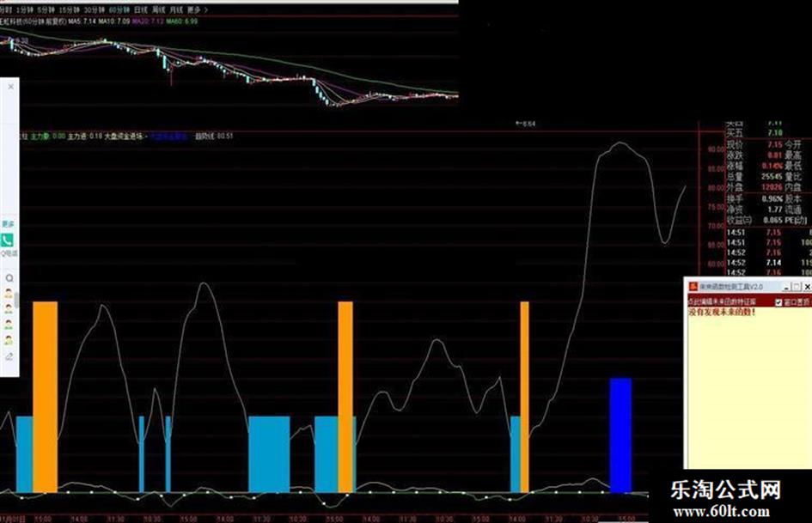The image size is (812, 523).
Task: Switch to 60分钟 period tab
Action: point(119,9)
